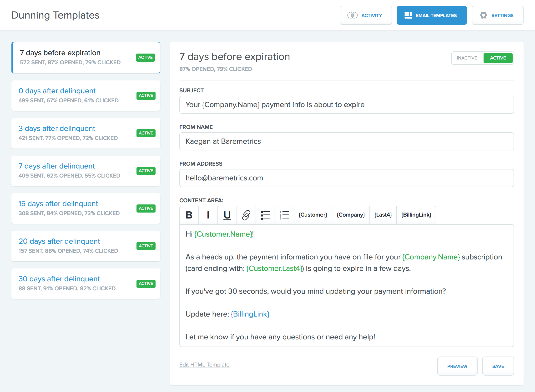Insert the {Company} variable
Image resolution: width=535 pixels, height=392 pixels.
351,215
